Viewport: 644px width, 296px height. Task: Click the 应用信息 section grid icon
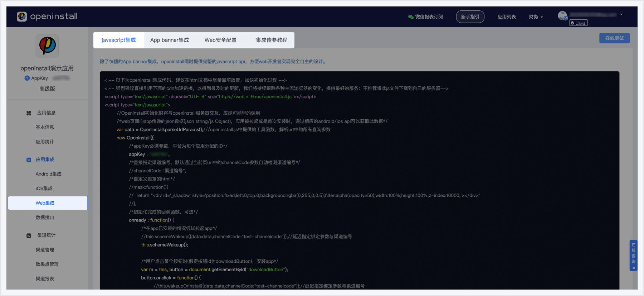tap(29, 113)
